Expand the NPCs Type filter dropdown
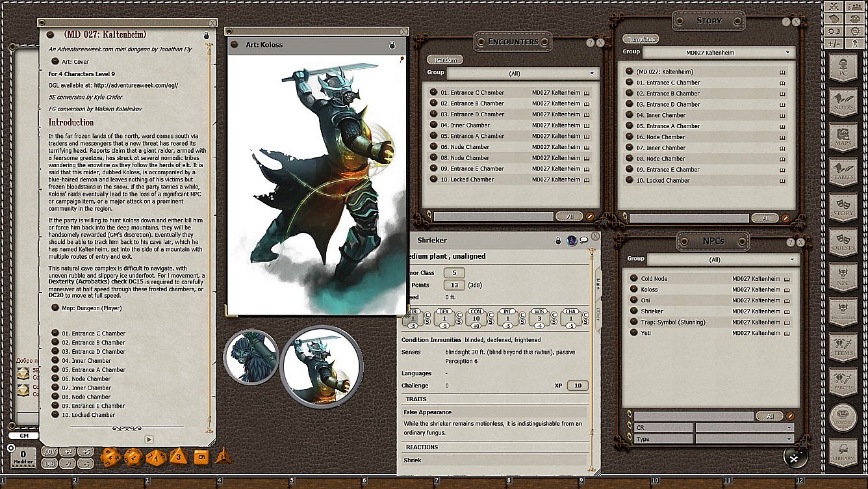 point(745,439)
